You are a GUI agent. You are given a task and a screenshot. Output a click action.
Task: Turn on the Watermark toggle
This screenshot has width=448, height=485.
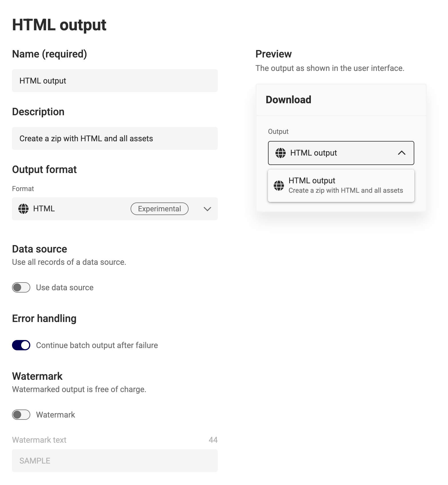(x=21, y=414)
